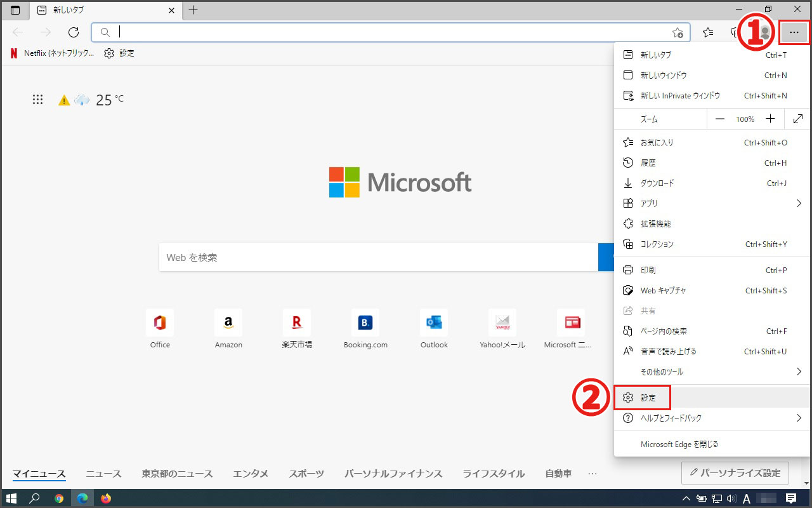Viewport: 812px width, 508px height.
Task: Increase zoom with plus button
Action: [770, 119]
